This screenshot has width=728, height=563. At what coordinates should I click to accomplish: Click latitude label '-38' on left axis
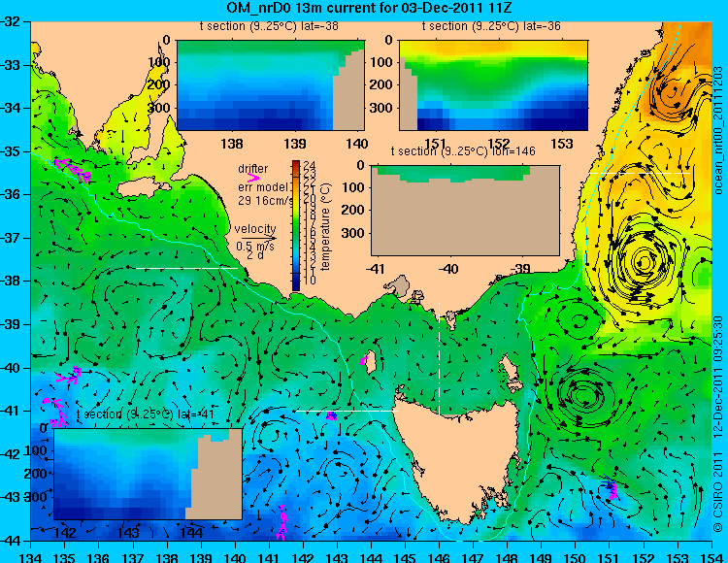(11, 281)
